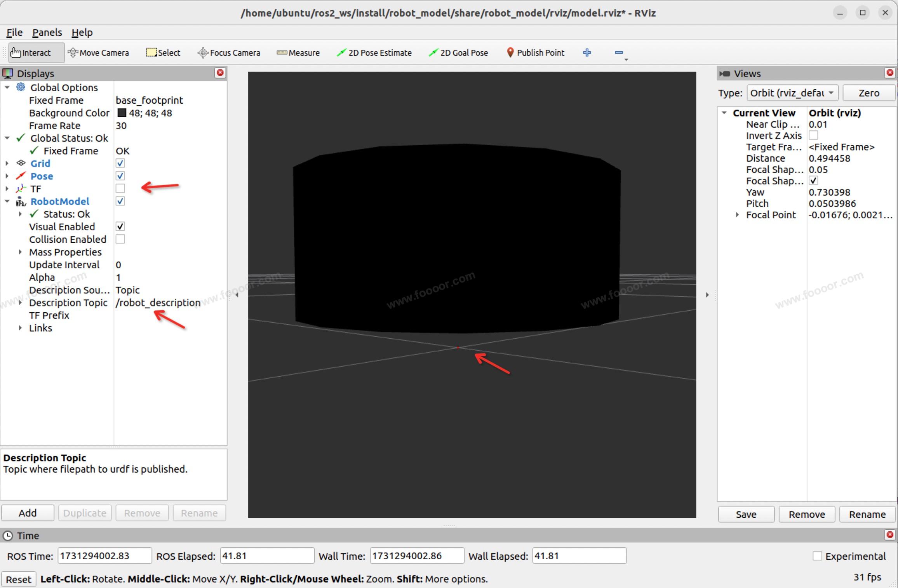Click the Focus Camera tool
The width and height of the screenshot is (898, 588).
point(229,53)
